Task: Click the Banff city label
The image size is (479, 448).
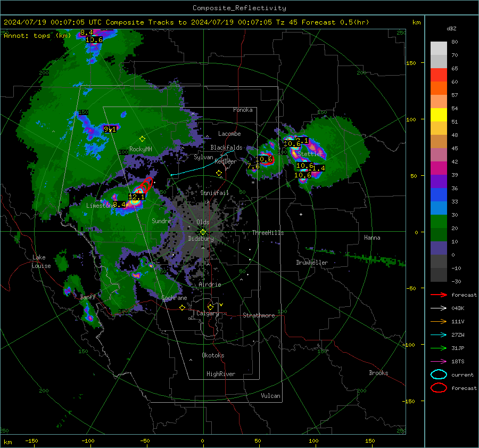Action: (x=88, y=297)
